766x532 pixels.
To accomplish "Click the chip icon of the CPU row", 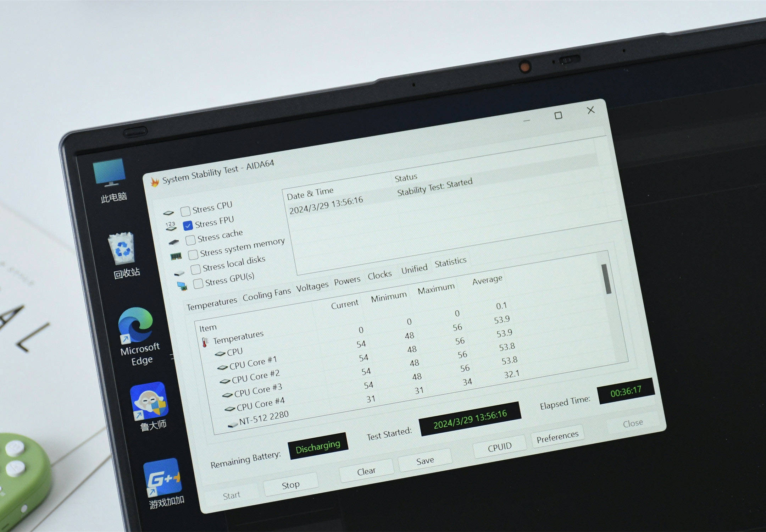I will pyautogui.click(x=220, y=353).
